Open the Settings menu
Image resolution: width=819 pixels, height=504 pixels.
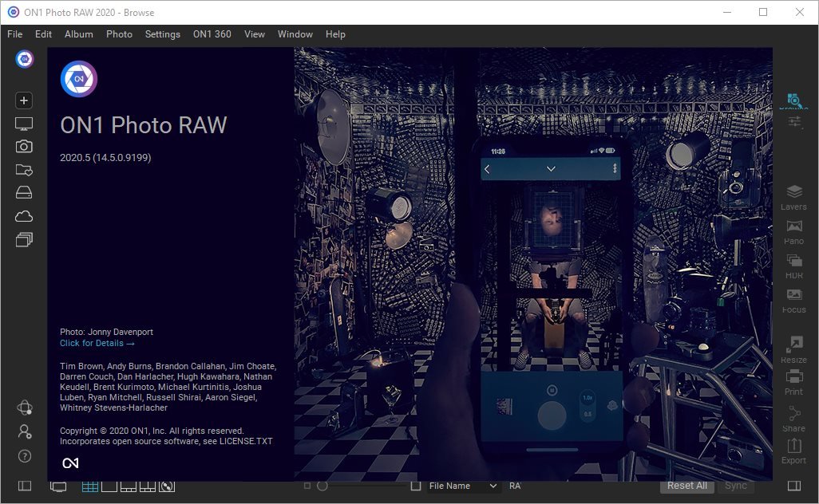point(162,34)
